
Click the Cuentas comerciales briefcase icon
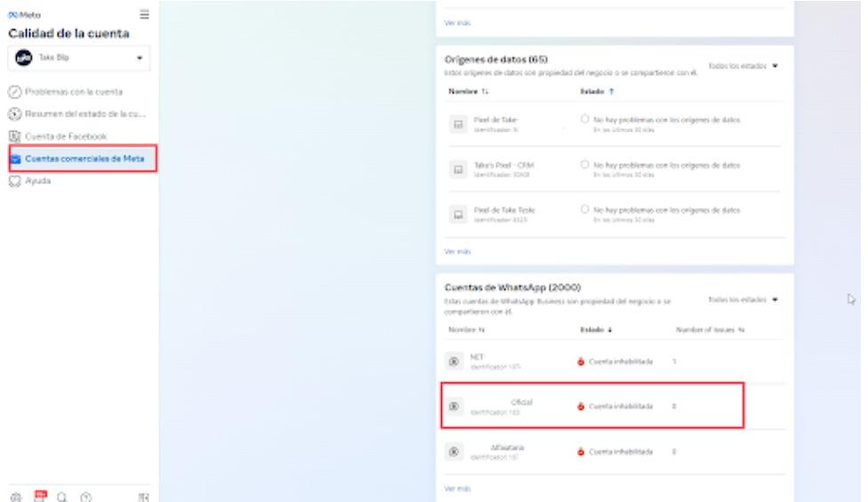pos(15,159)
